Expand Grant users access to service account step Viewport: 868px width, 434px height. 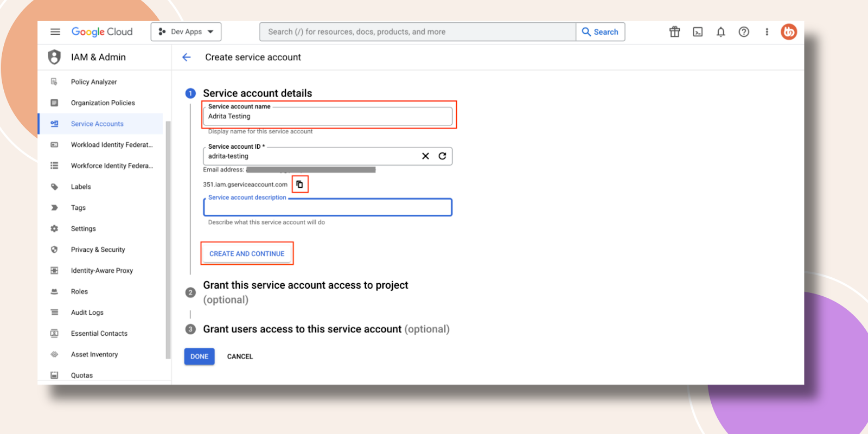[326, 329]
